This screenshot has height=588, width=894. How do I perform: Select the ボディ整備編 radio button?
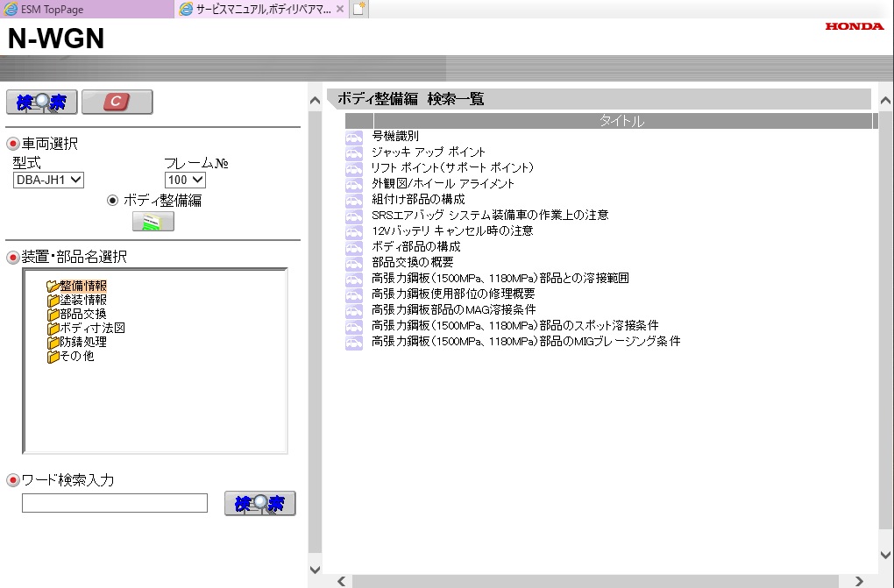tap(112, 200)
